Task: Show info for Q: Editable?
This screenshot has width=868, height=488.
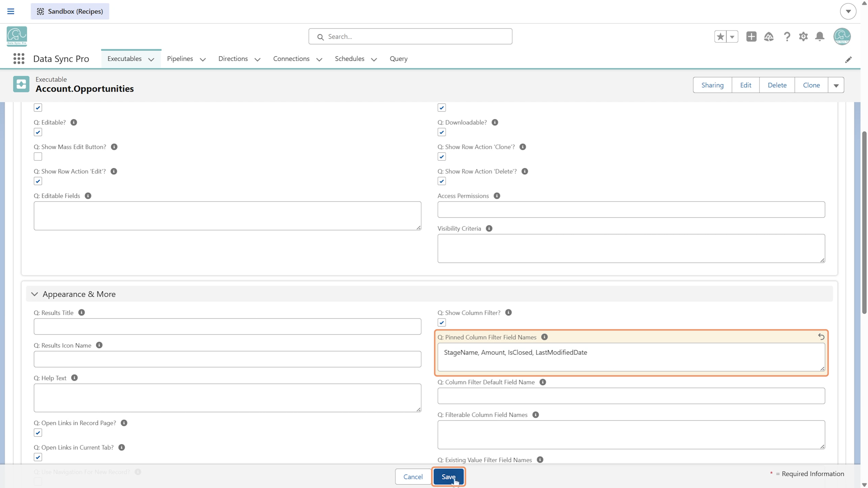Action: (x=74, y=122)
